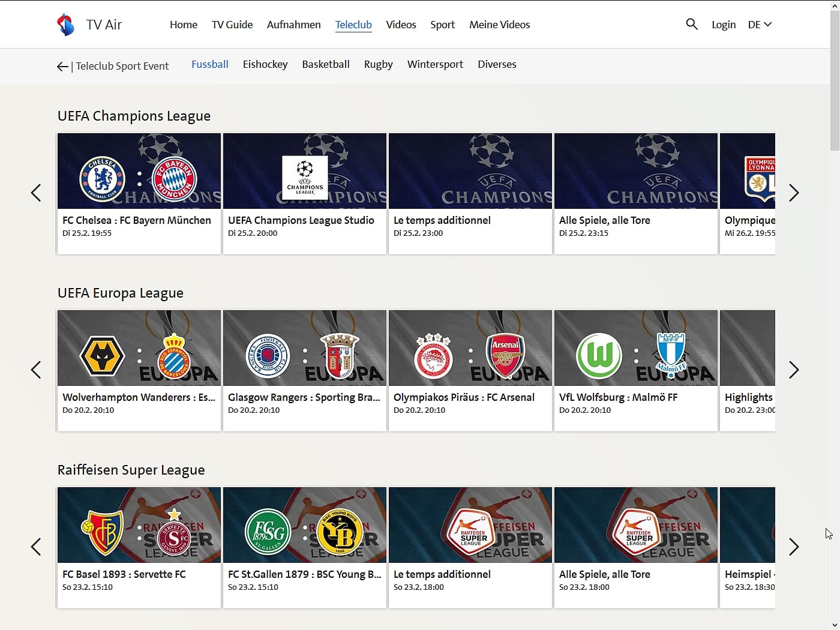Open the Chelsea vs Bayern München thumbnail

point(139,171)
